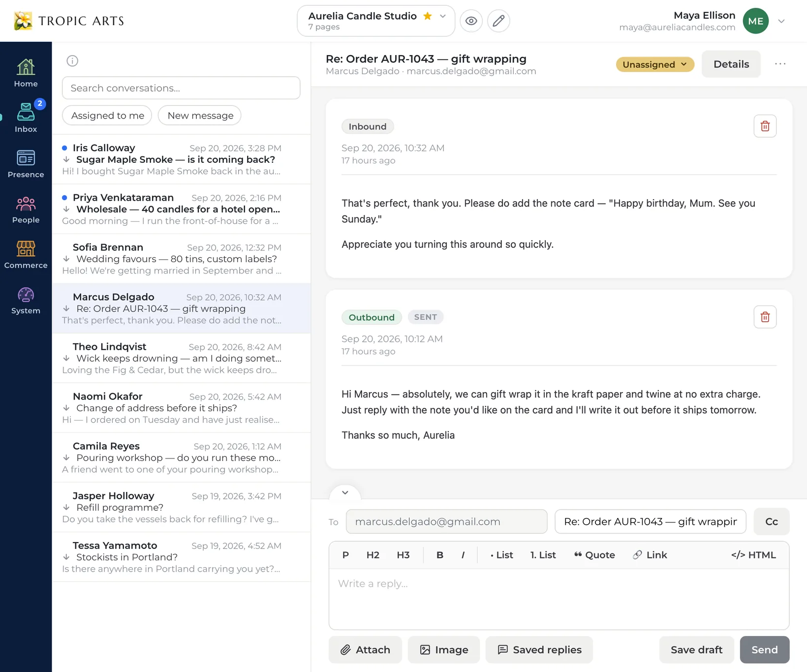This screenshot has height=672, width=807.
Task: Toggle bold formatting in reply editor
Action: click(x=439, y=555)
